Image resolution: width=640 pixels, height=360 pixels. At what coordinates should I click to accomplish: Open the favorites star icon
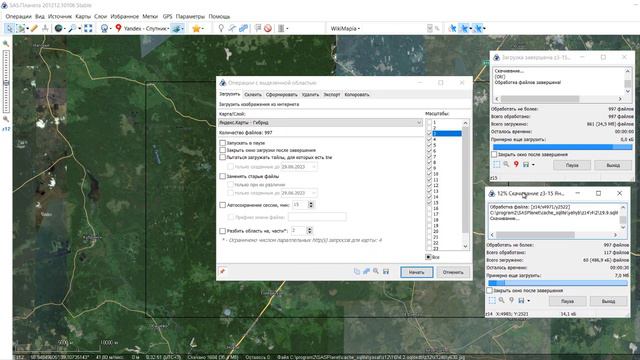click(196, 28)
